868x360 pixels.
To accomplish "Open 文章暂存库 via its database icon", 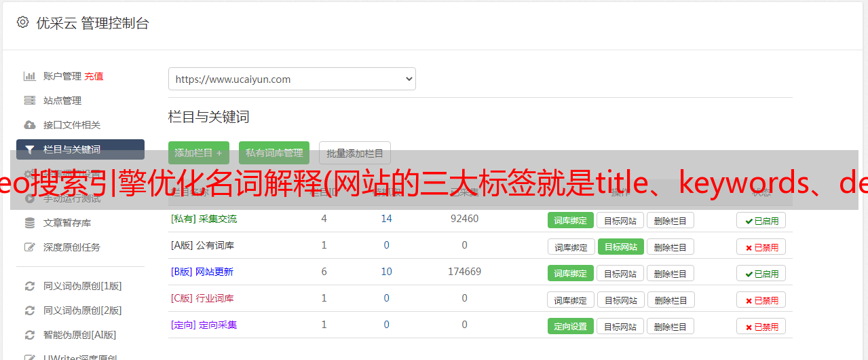I will click(30, 223).
